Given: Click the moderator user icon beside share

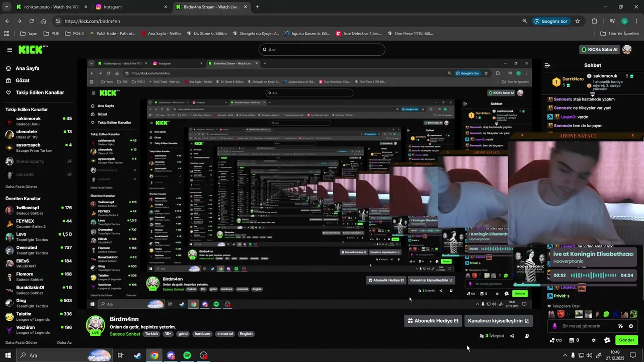Looking at the screenshot, I should pos(527,336).
